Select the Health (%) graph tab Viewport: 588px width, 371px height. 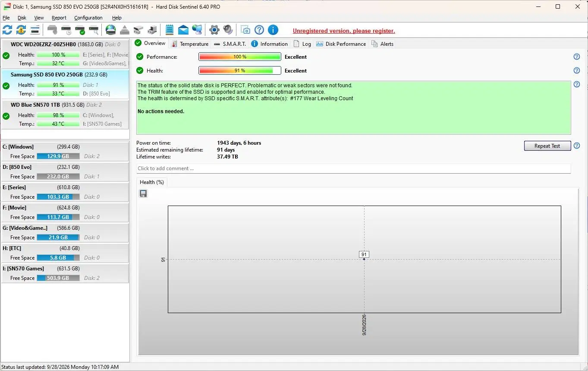(152, 182)
